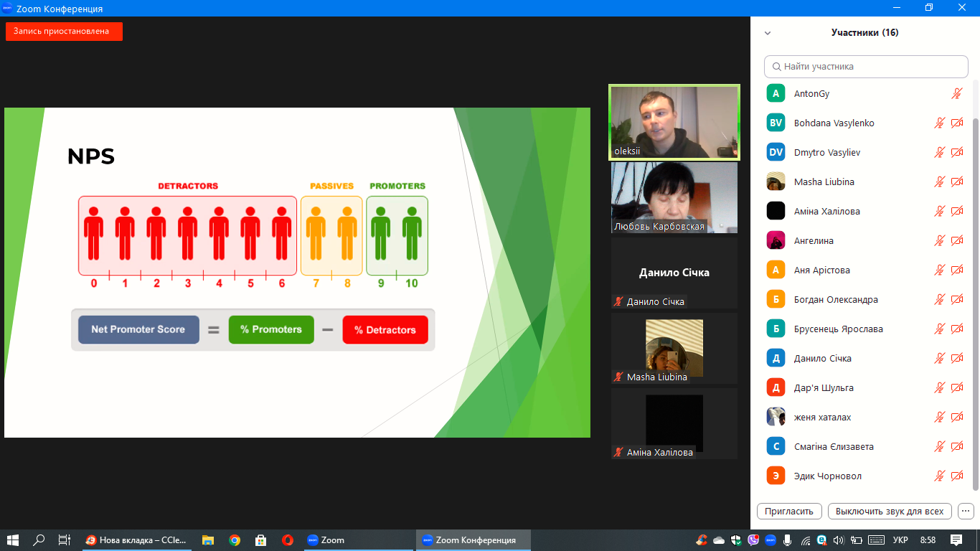The image size is (980, 551).
Task: Click the taskbar microphone tray icon
Action: (788, 540)
